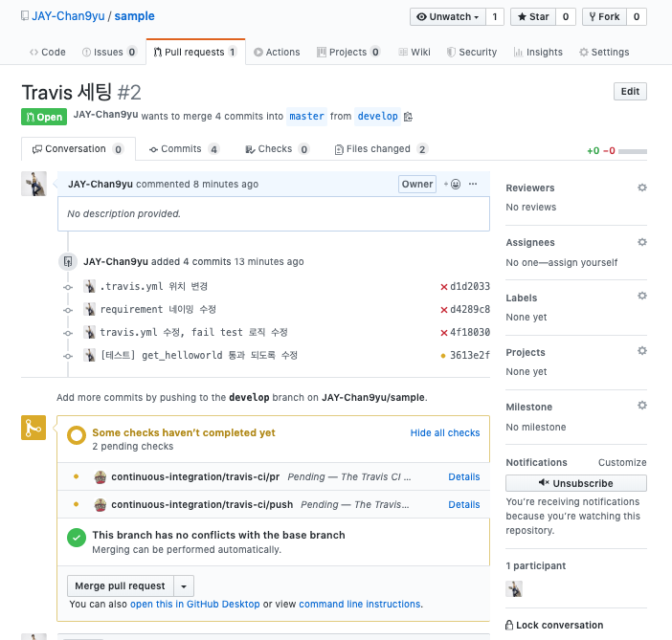Click the diffstat bar next to +0 −0
This screenshot has width=672, height=640.
point(633,151)
